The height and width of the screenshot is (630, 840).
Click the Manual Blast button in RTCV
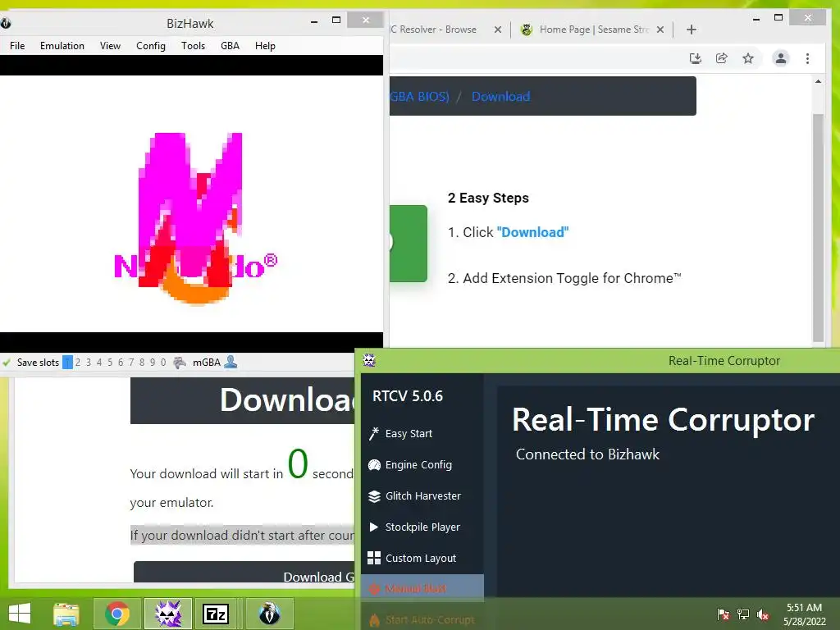point(422,588)
